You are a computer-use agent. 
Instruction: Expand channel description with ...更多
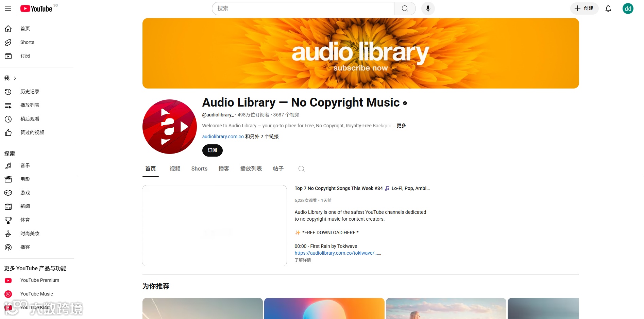(x=400, y=126)
